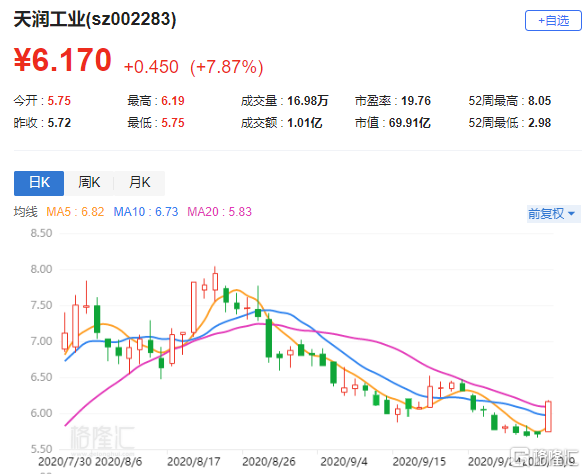Click 最高 value 6.19
Screen dimensions: 585x474
[x=173, y=101]
